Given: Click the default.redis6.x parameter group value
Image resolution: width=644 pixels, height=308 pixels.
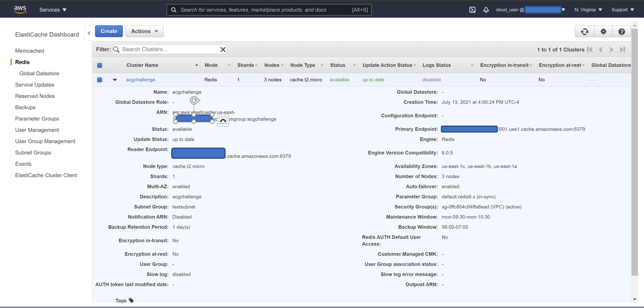Looking at the screenshot, I should (x=469, y=197).
